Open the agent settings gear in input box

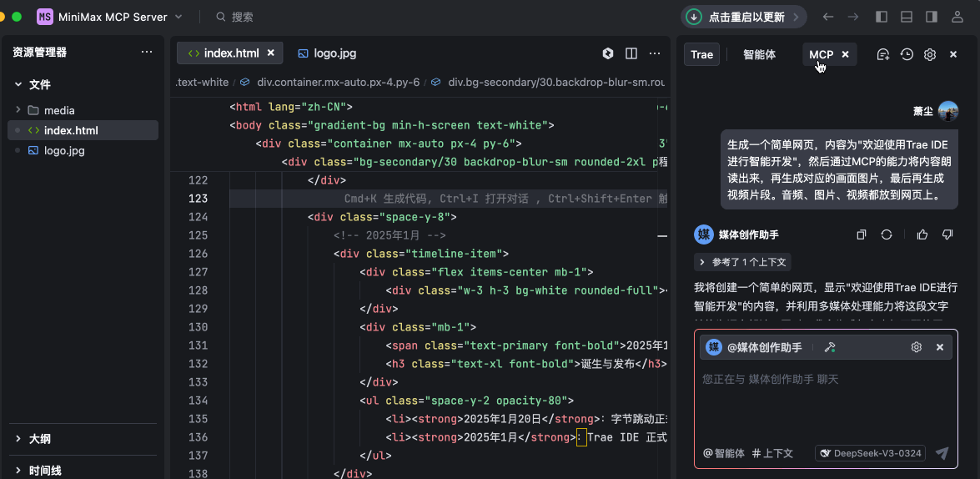(917, 347)
